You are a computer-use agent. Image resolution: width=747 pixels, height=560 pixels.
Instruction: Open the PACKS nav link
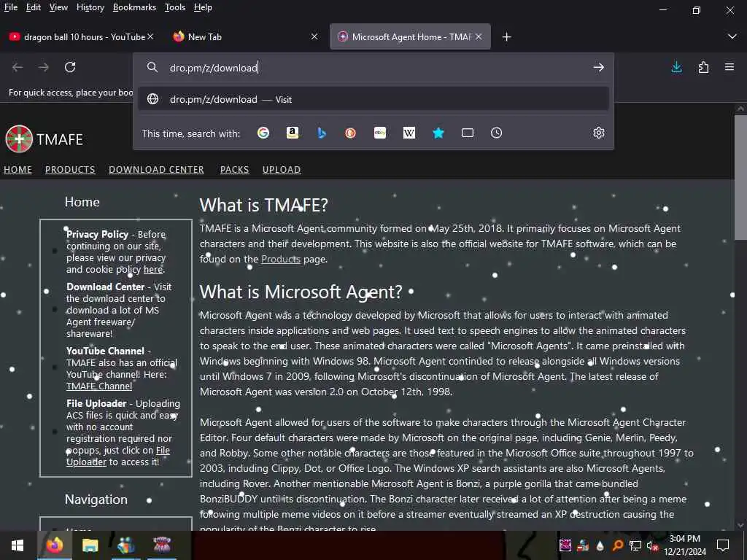234,169
